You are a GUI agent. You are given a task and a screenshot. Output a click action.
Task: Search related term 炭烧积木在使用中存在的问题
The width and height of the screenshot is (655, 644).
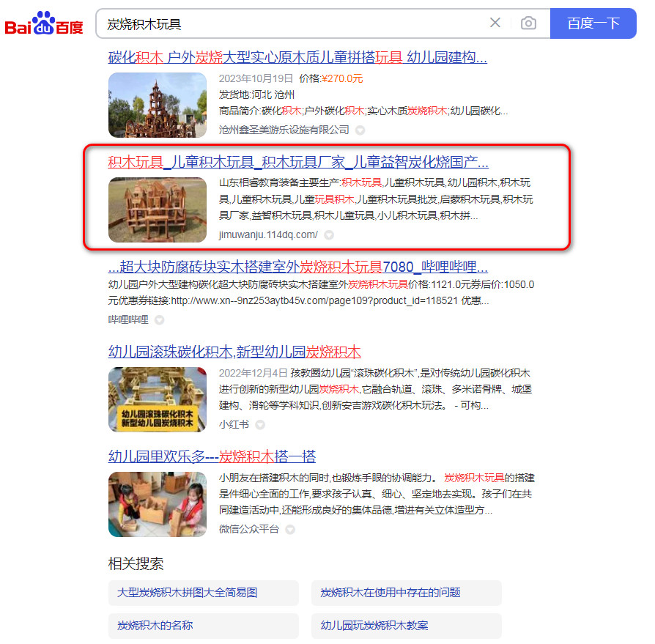tap(407, 593)
